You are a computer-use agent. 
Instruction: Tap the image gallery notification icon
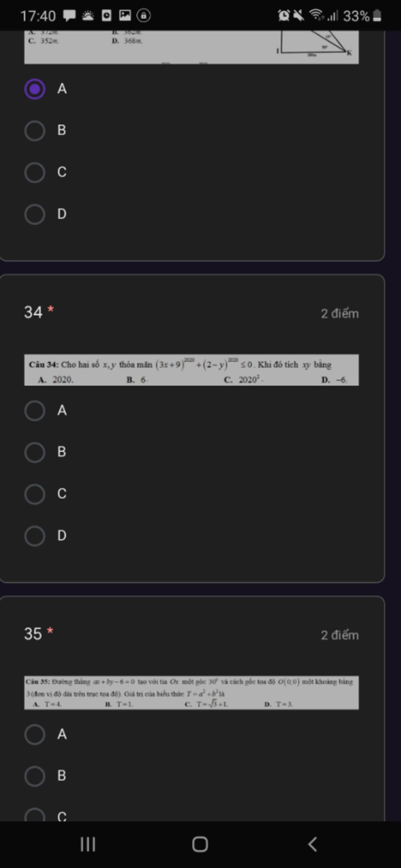click(125, 15)
